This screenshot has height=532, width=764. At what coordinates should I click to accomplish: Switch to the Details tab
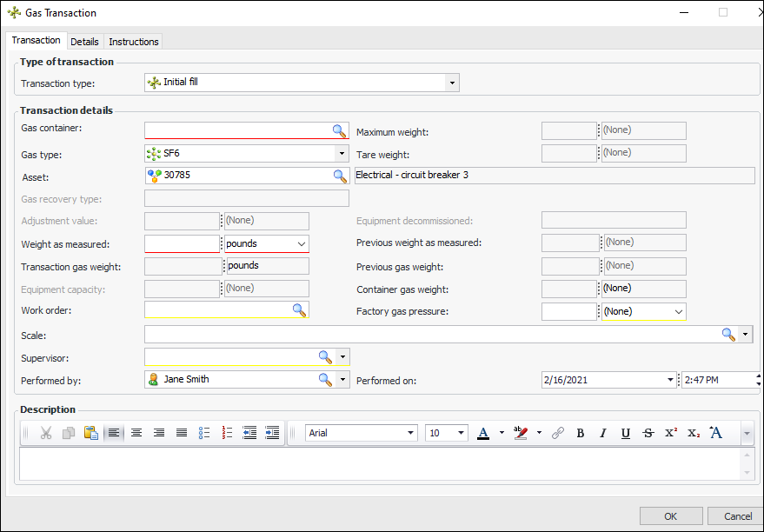pos(84,42)
